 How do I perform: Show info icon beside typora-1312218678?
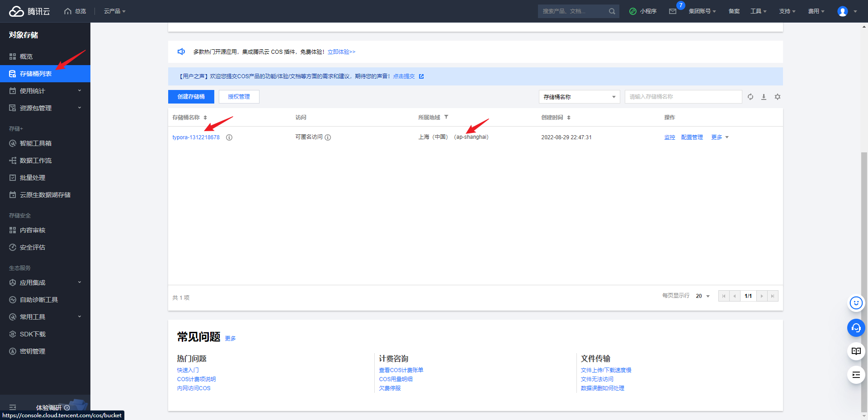coord(229,137)
